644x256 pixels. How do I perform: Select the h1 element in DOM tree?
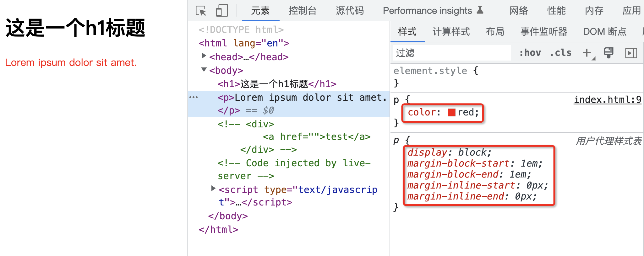pyautogui.click(x=276, y=84)
